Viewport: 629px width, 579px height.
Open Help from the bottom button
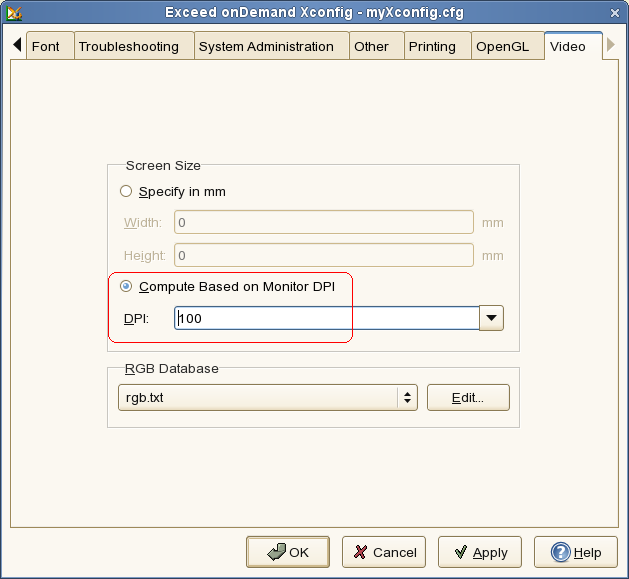coord(575,552)
